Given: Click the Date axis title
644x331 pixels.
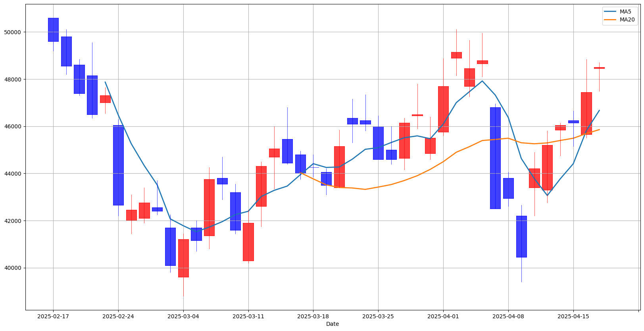Looking at the screenshot, I should 333,324.
